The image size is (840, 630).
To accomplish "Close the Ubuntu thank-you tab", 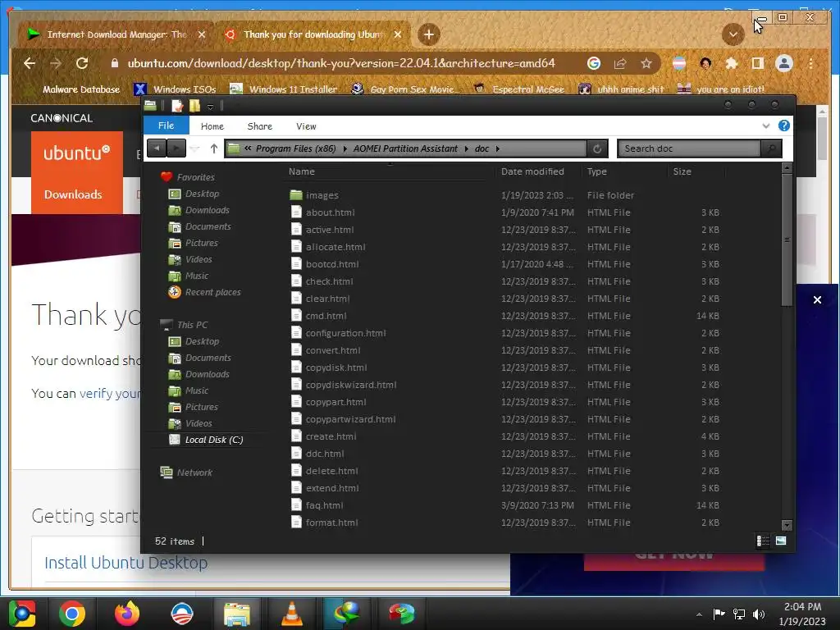I will 398,34.
